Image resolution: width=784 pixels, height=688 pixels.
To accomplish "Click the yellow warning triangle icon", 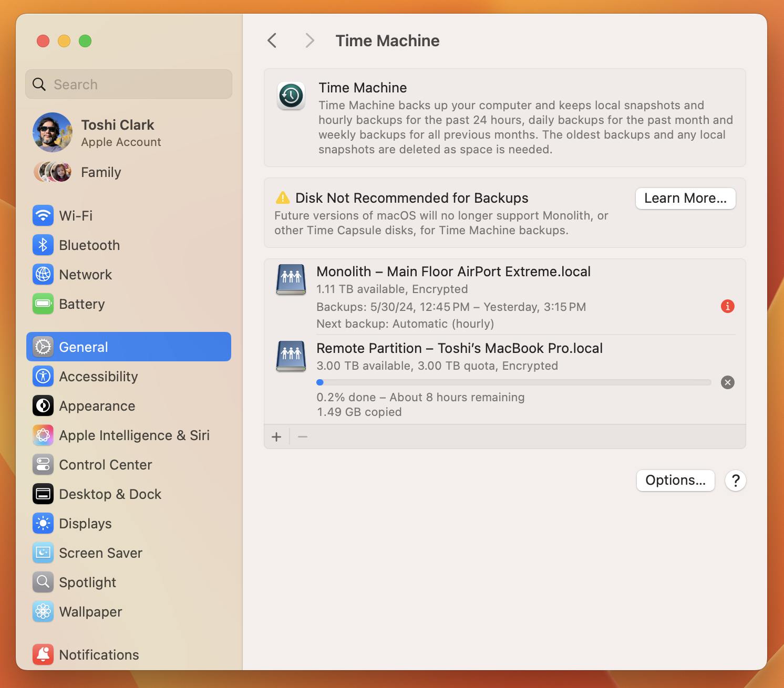I will click(283, 198).
